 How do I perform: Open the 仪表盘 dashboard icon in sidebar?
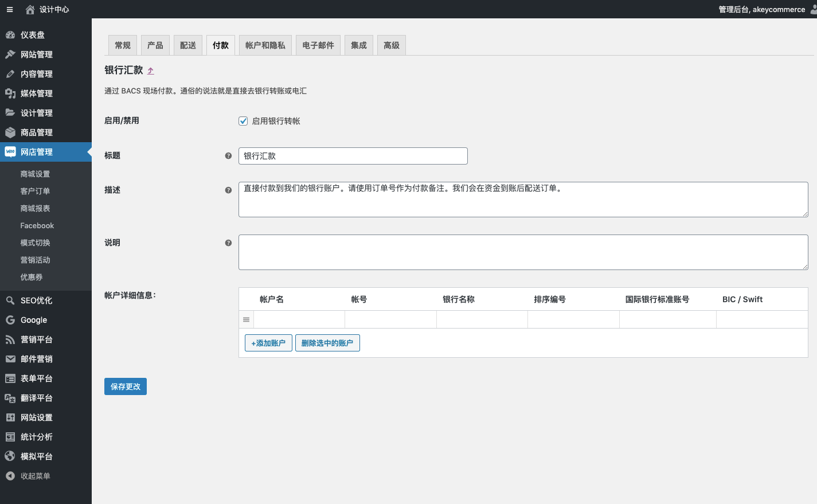[x=10, y=35]
